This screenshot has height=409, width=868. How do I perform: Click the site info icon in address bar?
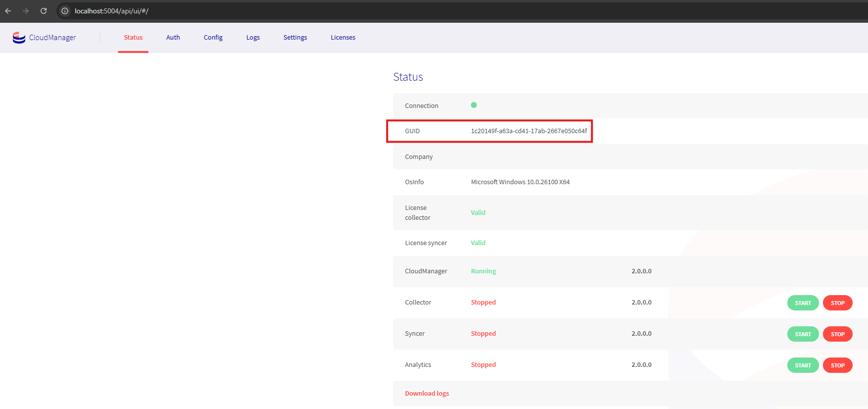(x=65, y=11)
